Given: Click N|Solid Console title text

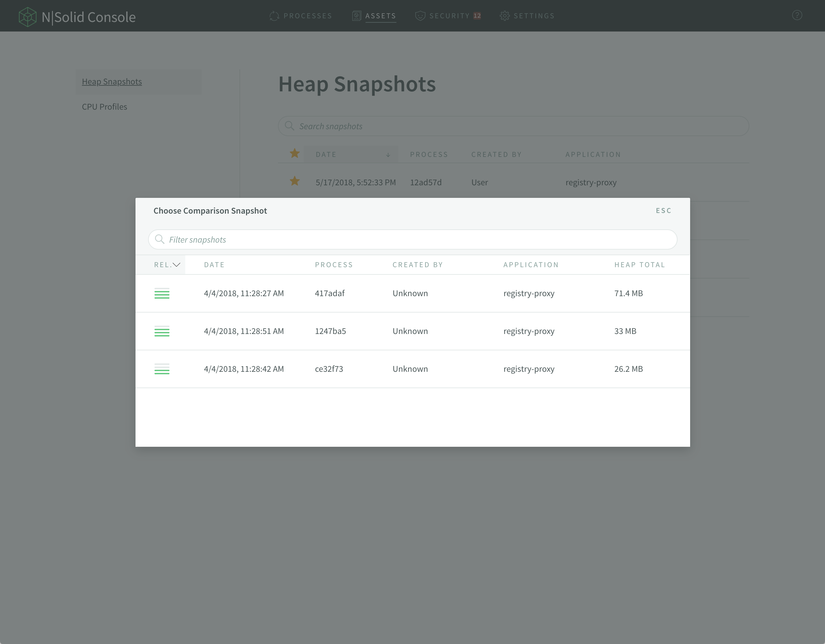Looking at the screenshot, I should coord(89,17).
